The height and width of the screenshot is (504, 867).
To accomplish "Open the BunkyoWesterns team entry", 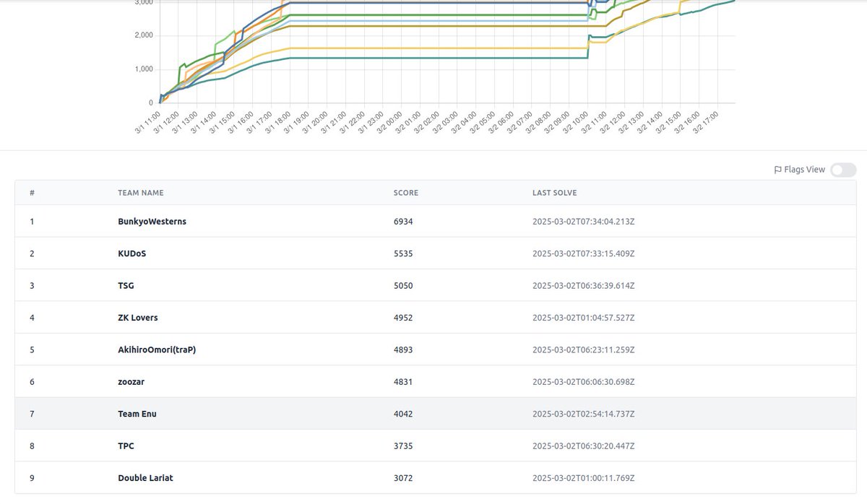I will click(x=152, y=222).
